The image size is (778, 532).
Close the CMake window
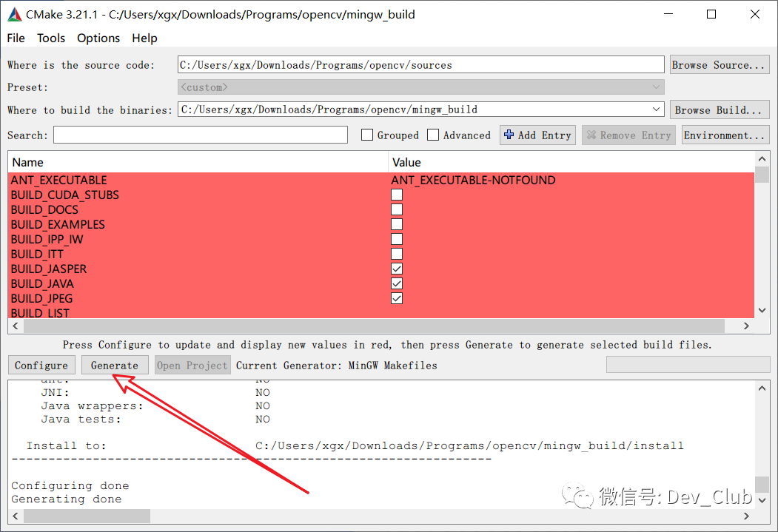tap(754, 14)
